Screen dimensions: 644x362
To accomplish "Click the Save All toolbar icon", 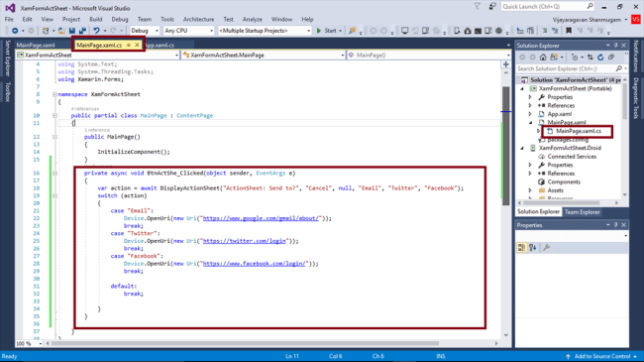I will pos(82,31).
